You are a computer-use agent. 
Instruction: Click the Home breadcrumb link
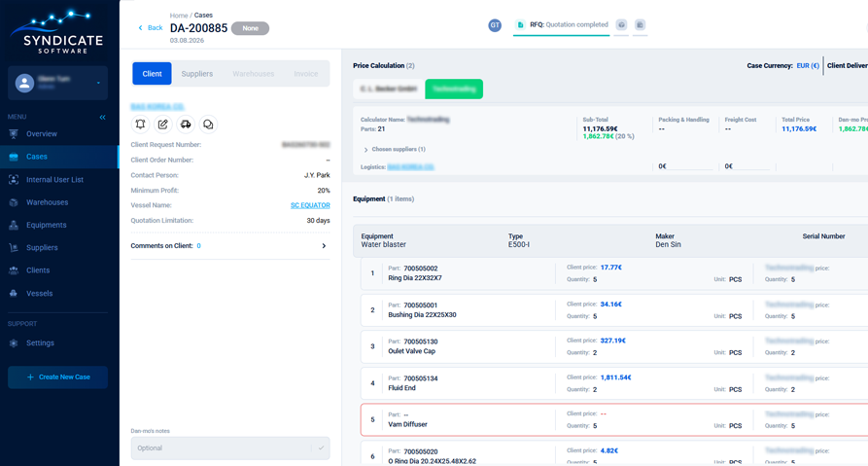pos(178,16)
